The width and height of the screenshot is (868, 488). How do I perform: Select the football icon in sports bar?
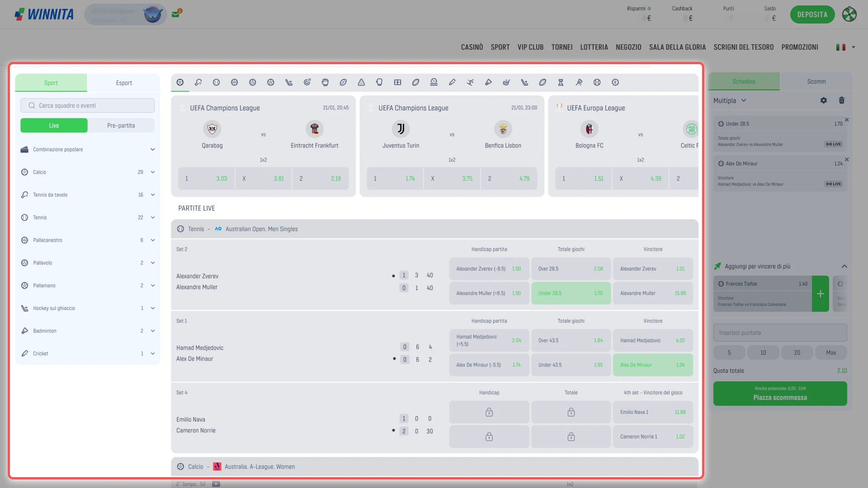pos(180,82)
